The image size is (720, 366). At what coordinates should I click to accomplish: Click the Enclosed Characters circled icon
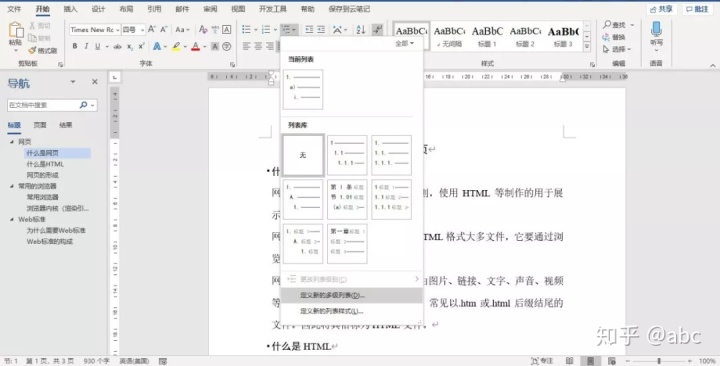226,46
